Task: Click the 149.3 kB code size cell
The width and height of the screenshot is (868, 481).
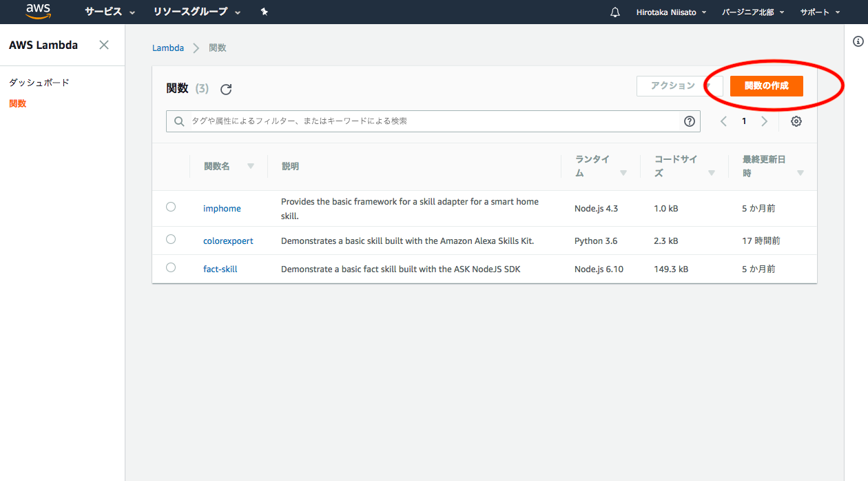Action: coord(671,269)
